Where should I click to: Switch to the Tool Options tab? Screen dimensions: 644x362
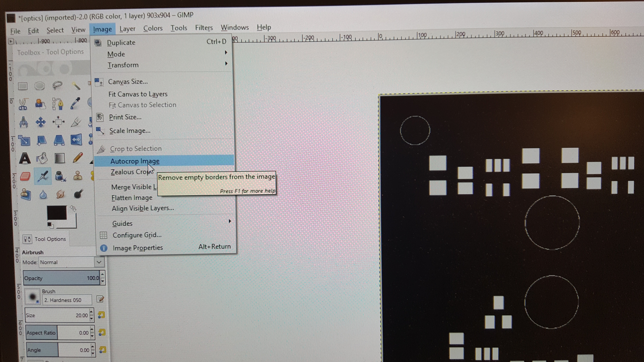[44, 239]
